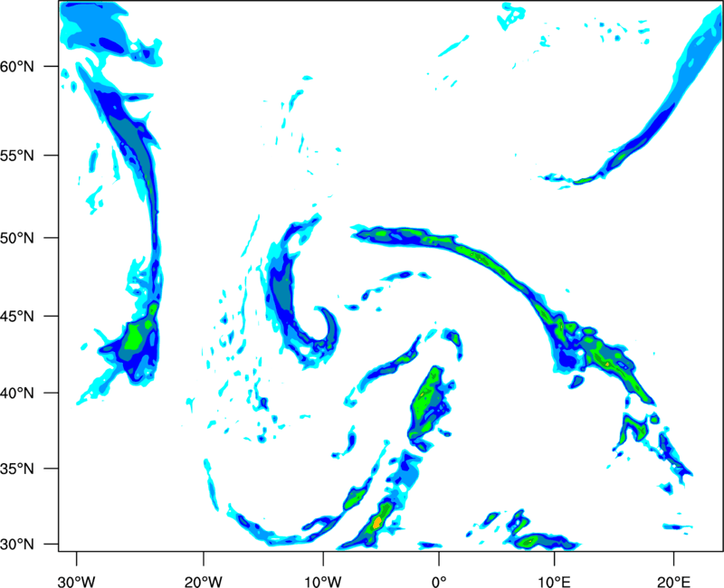Click the 35°N latitude label
The width and height of the screenshot is (724, 588).
point(17,469)
